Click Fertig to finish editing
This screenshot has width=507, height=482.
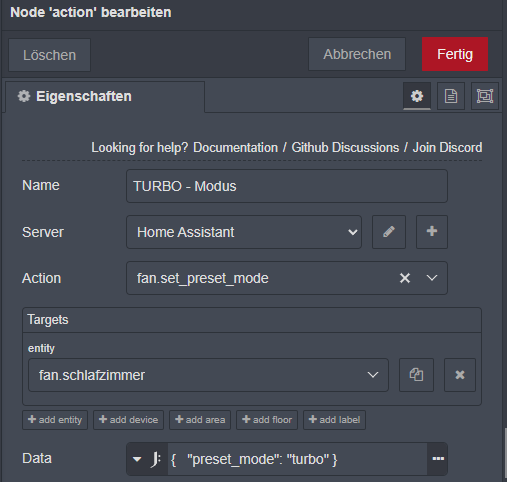[x=455, y=54]
